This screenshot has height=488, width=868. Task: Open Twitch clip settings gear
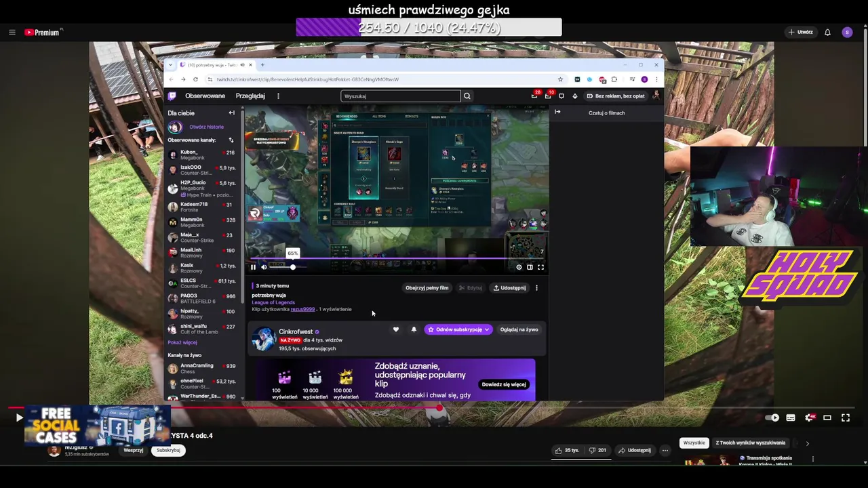pyautogui.click(x=519, y=267)
